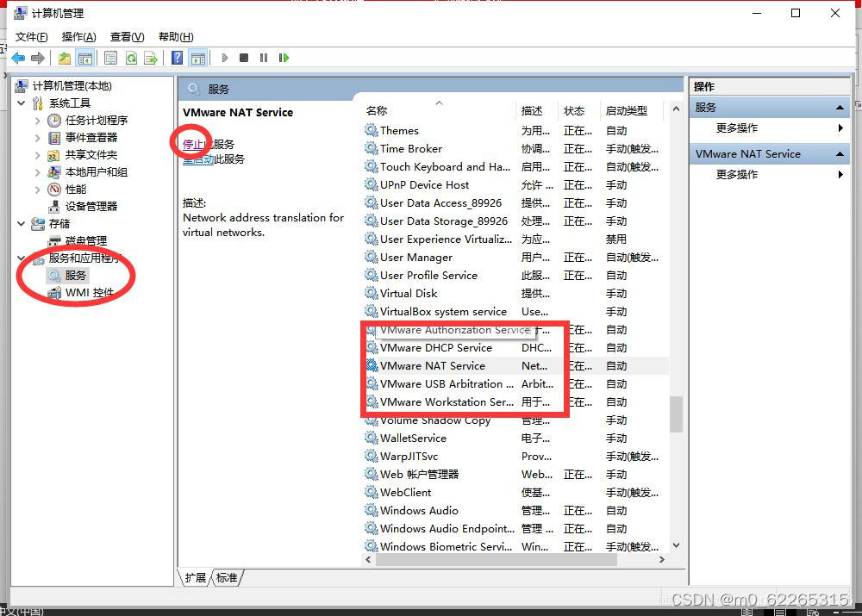Toggle Show/Hide Console Tree toolbar icon

click(x=85, y=58)
